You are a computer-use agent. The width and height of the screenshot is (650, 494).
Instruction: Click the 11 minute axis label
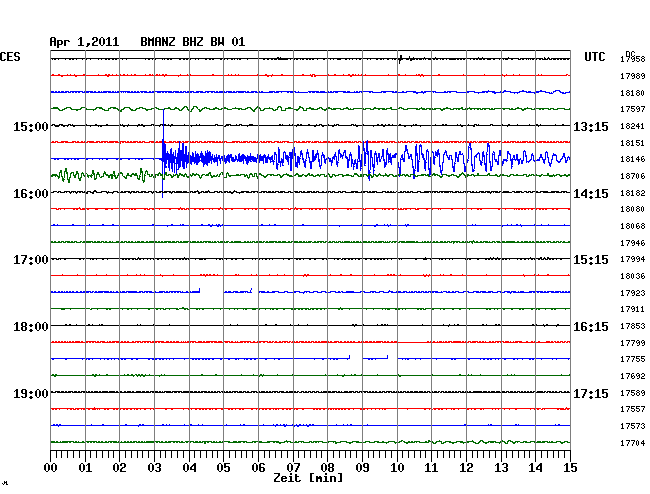pyautogui.click(x=431, y=468)
